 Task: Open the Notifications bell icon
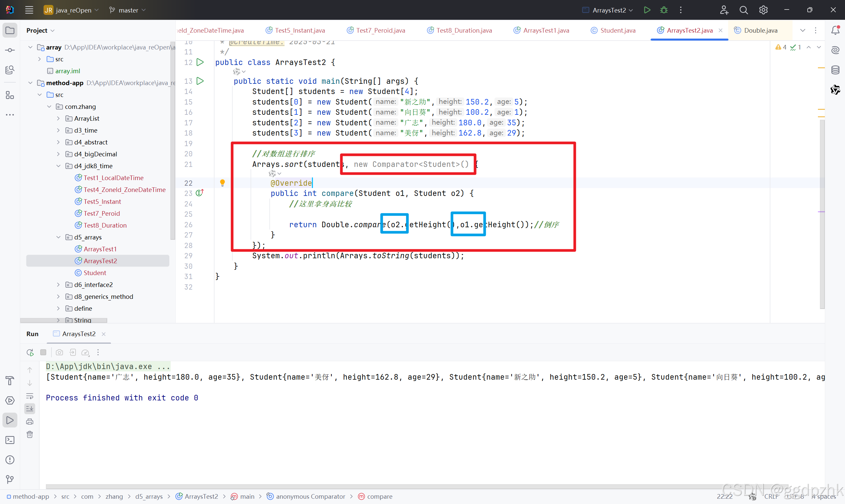835,30
